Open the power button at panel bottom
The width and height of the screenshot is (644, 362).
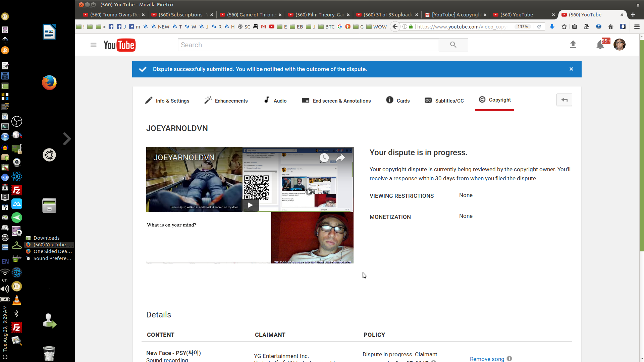coord(5,357)
